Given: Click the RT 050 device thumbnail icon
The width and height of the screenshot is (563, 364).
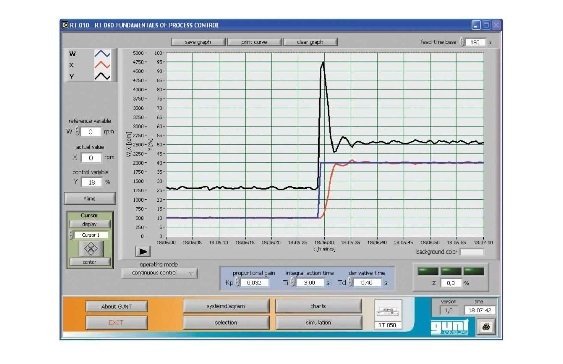Looking at the screenshot, I should [388, 311].
